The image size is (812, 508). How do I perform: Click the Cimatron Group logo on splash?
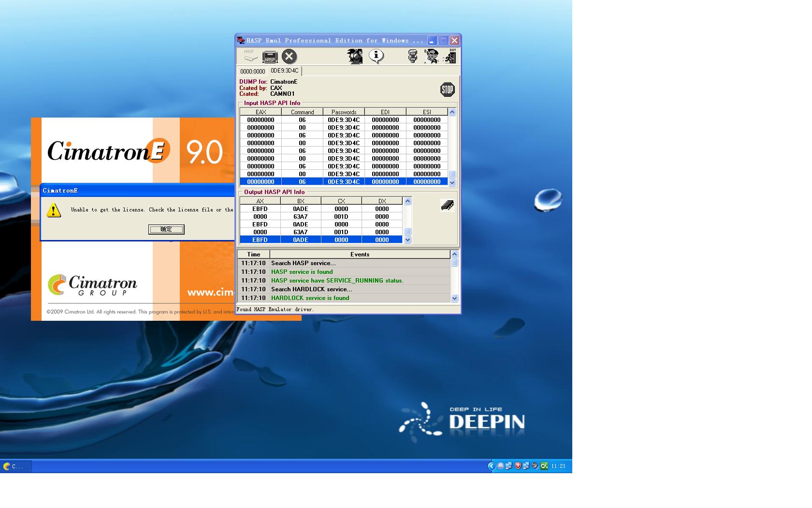[x=92, y=285]
